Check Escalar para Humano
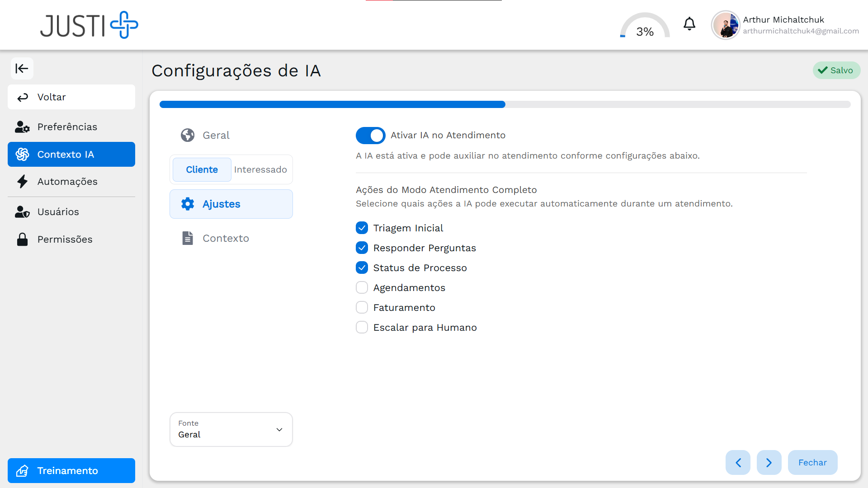The width and height of the screenshot is (868, 488). click(x=362, y=328)
